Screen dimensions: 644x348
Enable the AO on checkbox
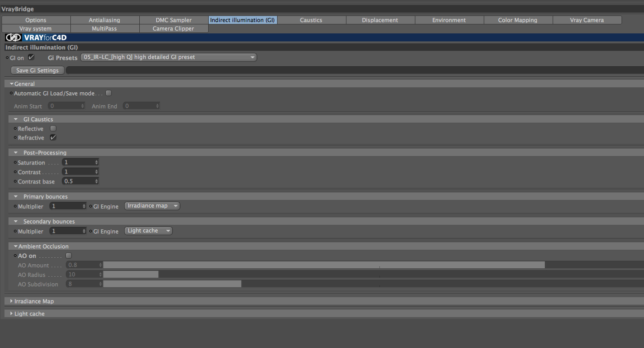(x=69, y=256)
